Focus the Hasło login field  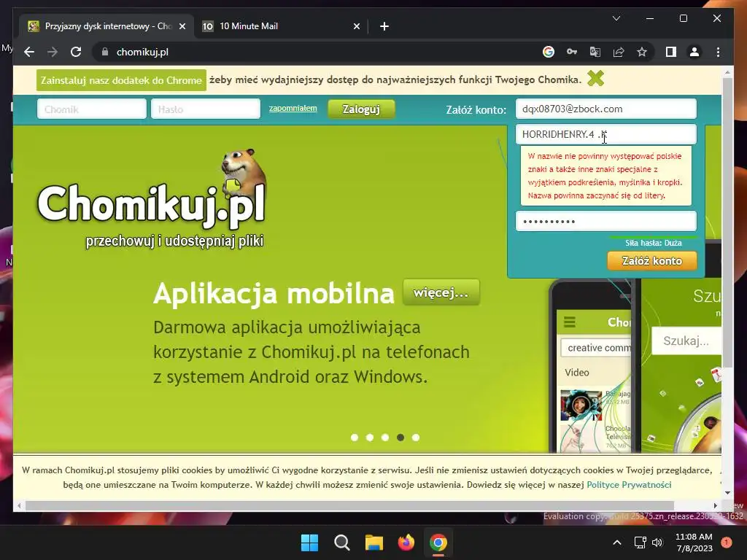205,109
